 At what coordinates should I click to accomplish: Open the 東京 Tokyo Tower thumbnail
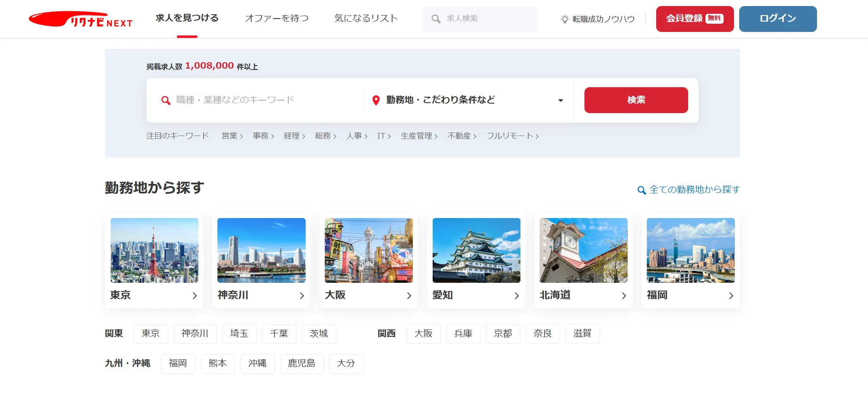pos(154,250)
